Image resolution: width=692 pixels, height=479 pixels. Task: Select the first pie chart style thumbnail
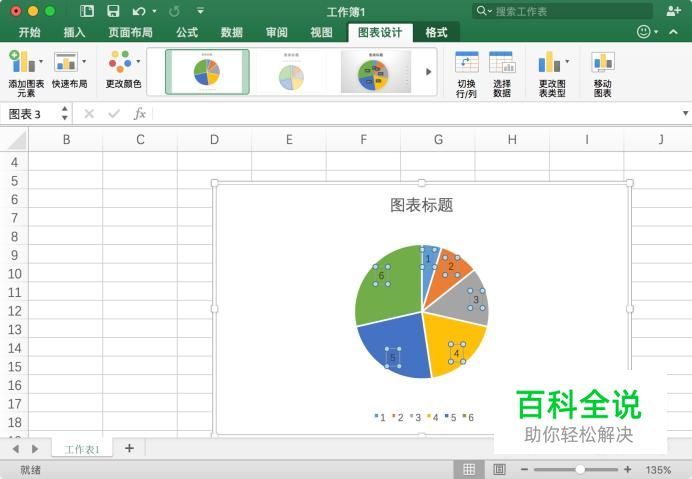(207, 72)
